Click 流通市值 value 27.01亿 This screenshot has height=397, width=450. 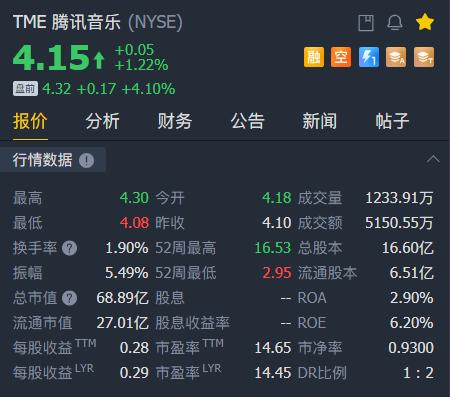[122, 323]
